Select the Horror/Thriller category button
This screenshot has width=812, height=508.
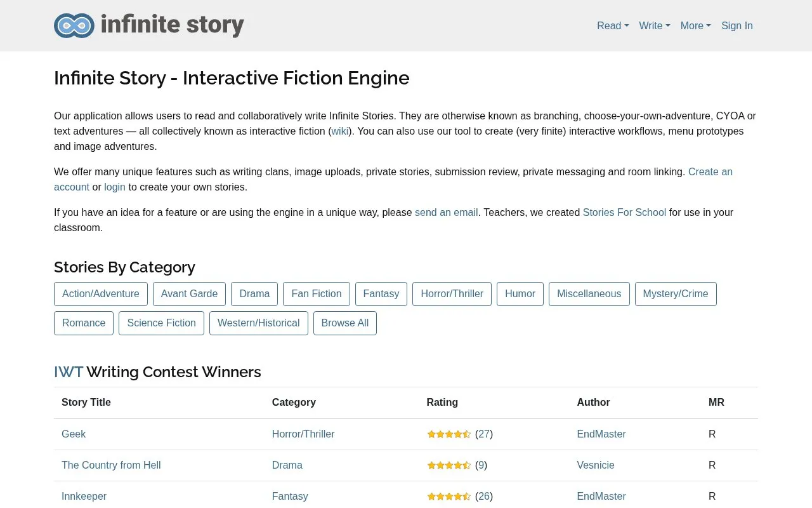(452, 294)
